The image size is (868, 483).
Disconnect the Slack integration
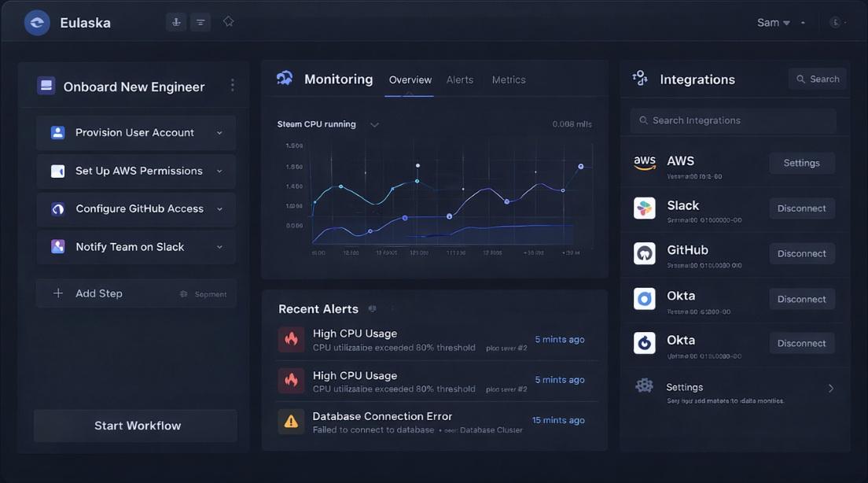tap(801, 208)
